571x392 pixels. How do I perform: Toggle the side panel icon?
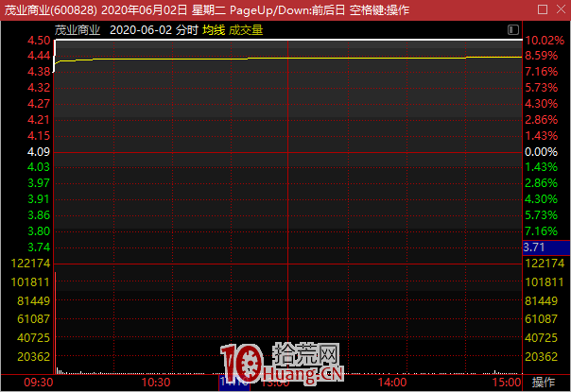pos(513,29)
